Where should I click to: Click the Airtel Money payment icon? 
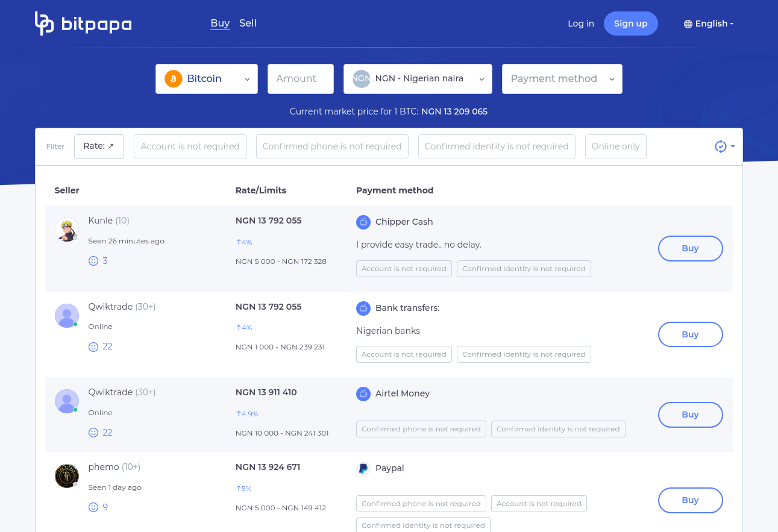363,393
